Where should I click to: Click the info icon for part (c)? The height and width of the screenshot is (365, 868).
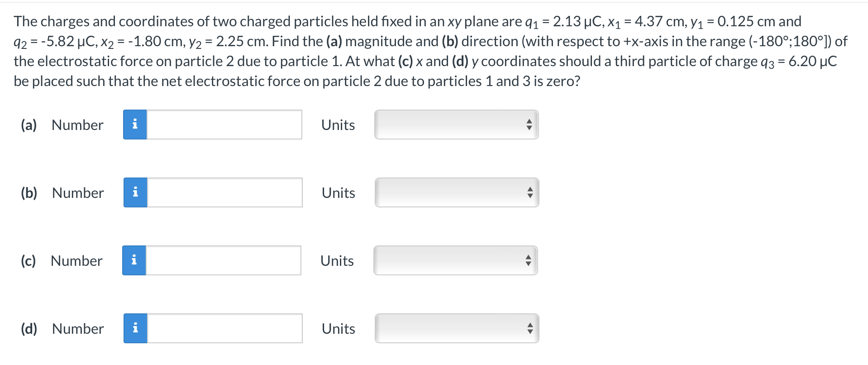134,260
